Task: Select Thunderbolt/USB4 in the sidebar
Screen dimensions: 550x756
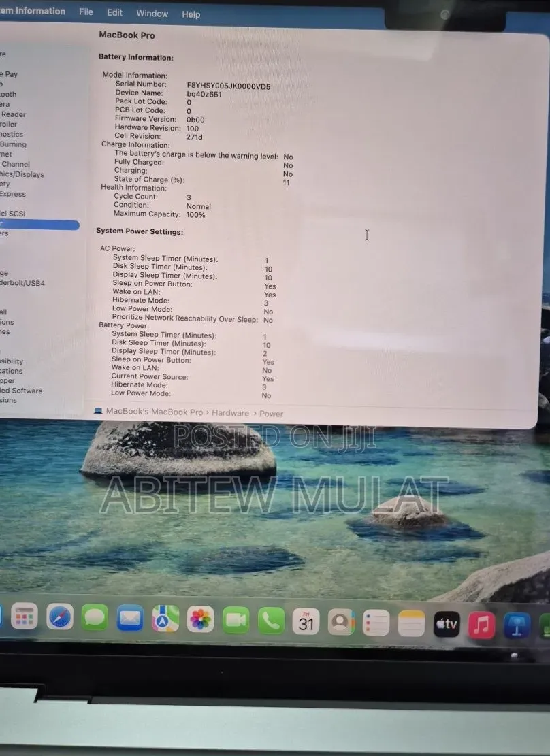Action: (x=22, y=283)
